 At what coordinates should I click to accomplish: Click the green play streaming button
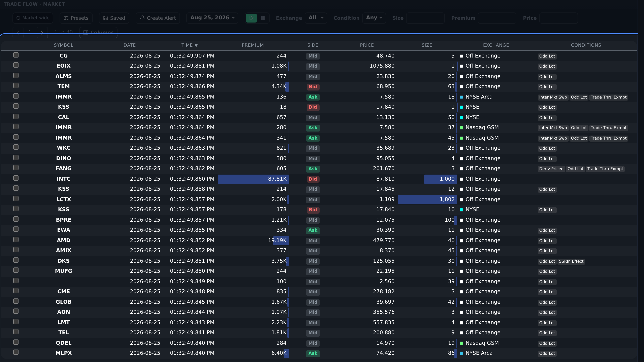coord(251,18)
